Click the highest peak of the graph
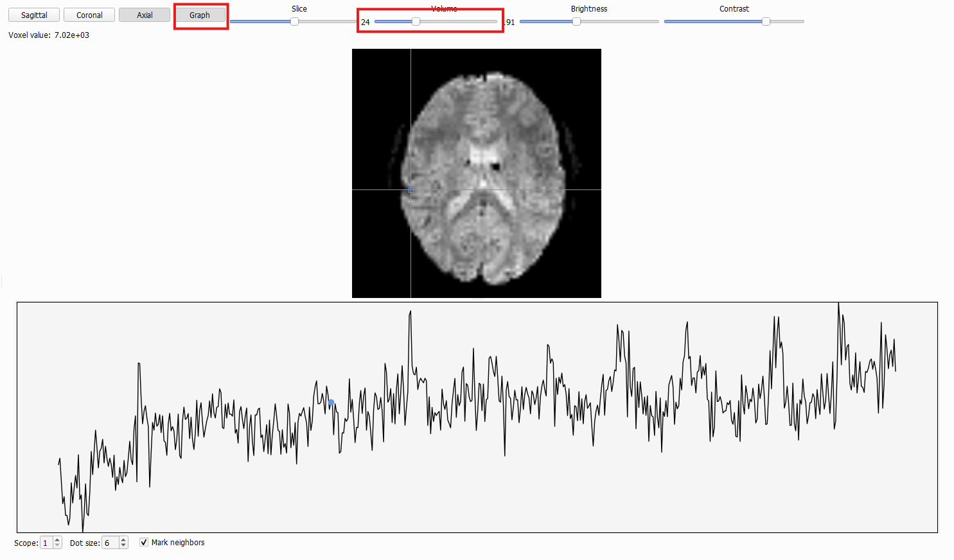The height and width of the screenshot is (560, 954). pos(838,304)
